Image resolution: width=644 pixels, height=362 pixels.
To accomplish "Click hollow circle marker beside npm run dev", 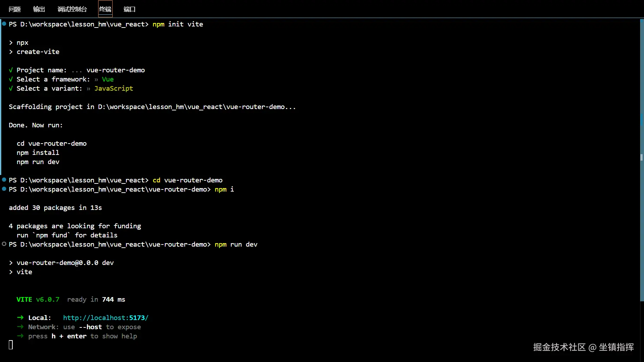I will [x=4, y=244].
